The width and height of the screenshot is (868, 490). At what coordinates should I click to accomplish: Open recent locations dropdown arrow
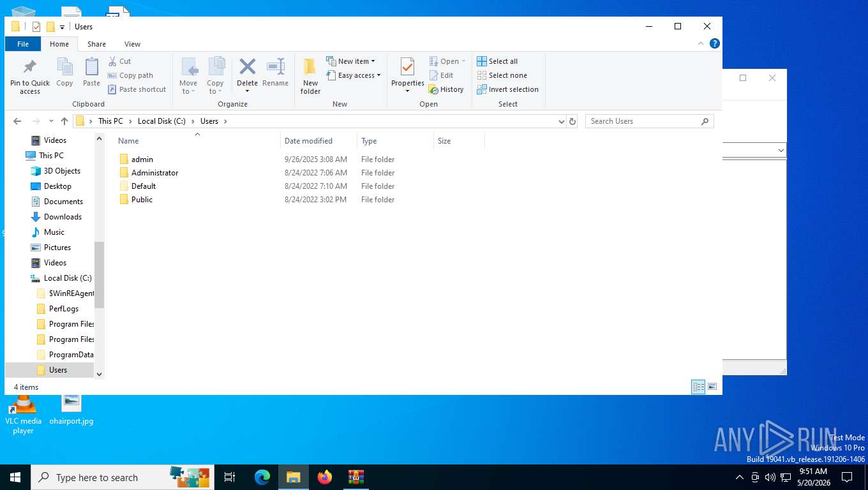pyautogui.click(x=51, y=121)
